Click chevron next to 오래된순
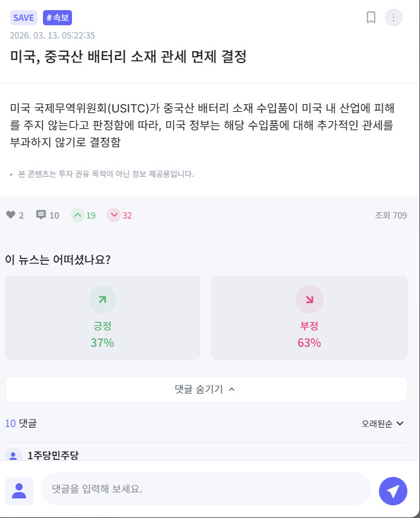Image resolution: width=420 pixels, height=518 pixels. [400, 423]
